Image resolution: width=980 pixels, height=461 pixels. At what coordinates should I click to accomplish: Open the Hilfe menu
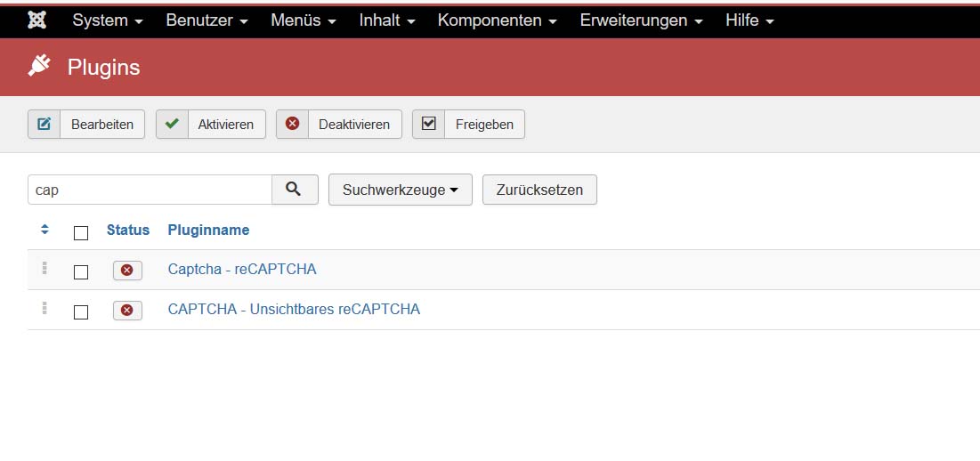[749, 20]
